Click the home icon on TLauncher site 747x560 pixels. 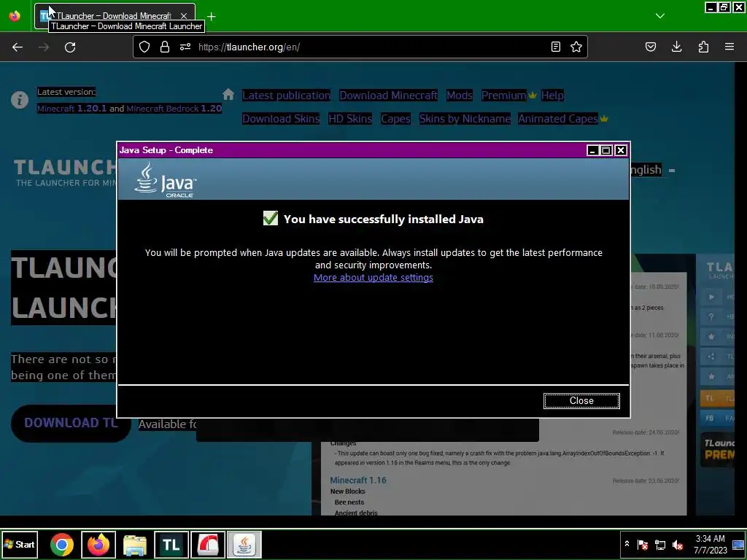click(228, 94)
